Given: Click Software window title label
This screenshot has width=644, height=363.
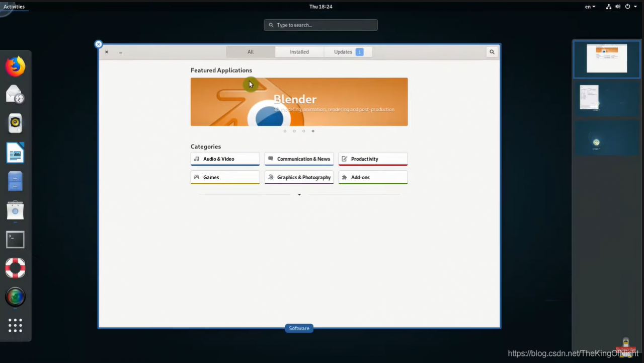Looking at the screenshot, I should [299, 328].
